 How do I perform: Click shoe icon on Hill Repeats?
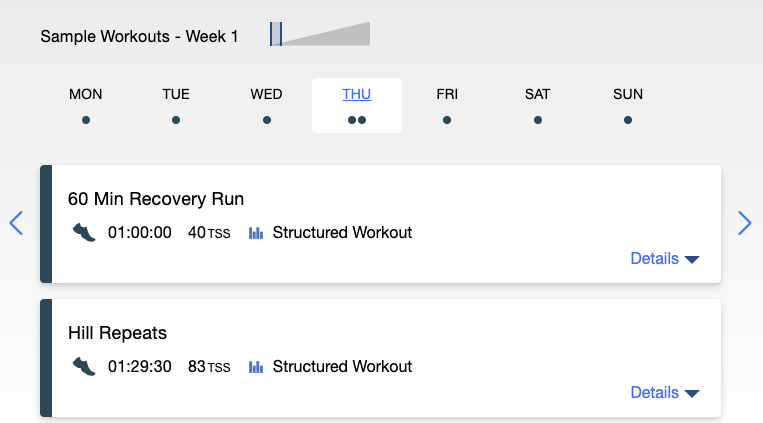(84, 366)
